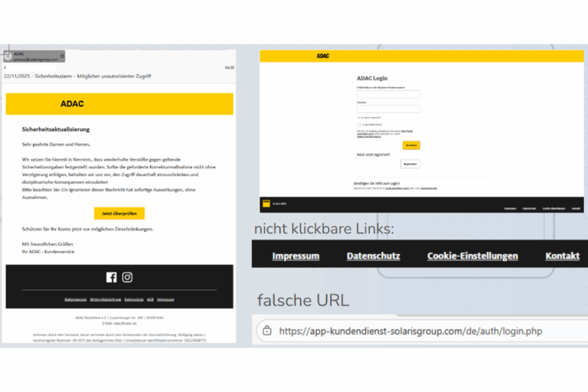Viewport: 588px width, 392px height.
Task: Click 'Mit freundlichen Grüßen' line
Action: 47,244
